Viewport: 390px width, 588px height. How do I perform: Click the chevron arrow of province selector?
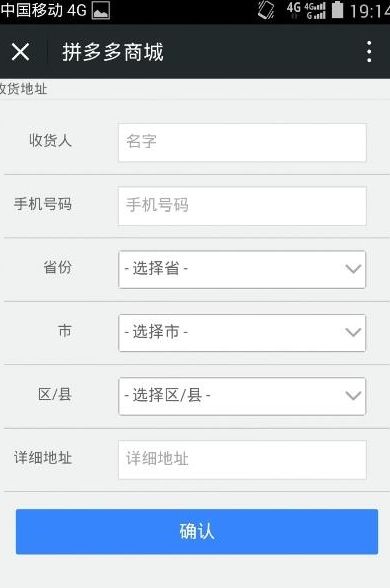click(353, 269)
